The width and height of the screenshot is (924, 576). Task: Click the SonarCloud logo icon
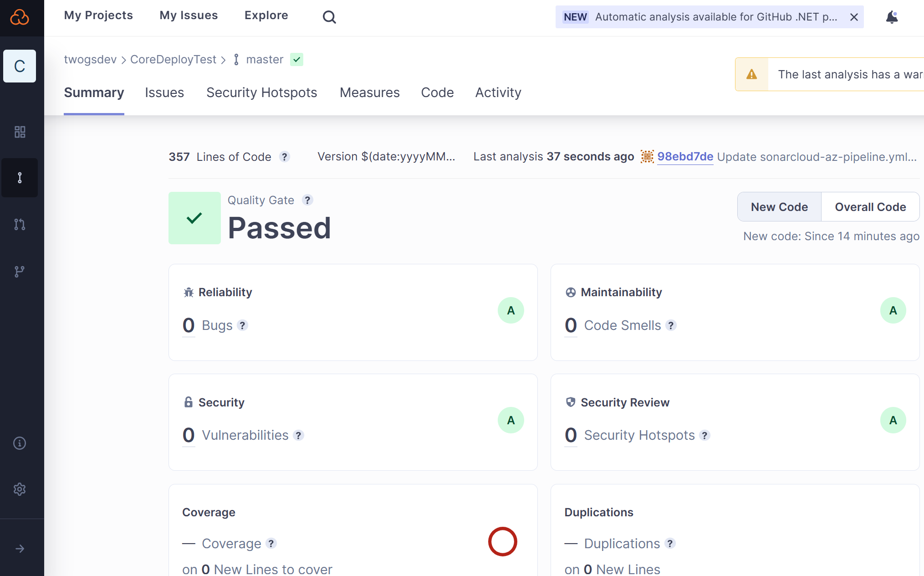pyautogui.click(x=20, y=17)
